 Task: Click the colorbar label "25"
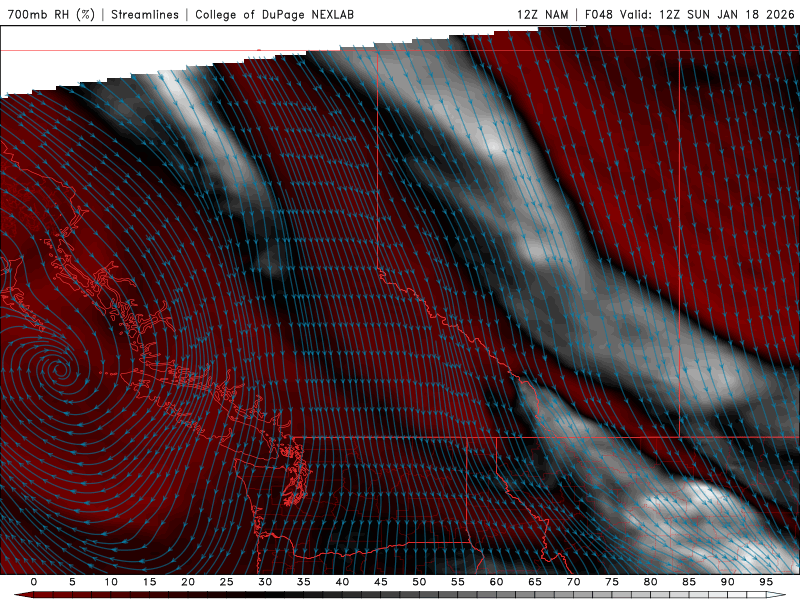[227, 582]
